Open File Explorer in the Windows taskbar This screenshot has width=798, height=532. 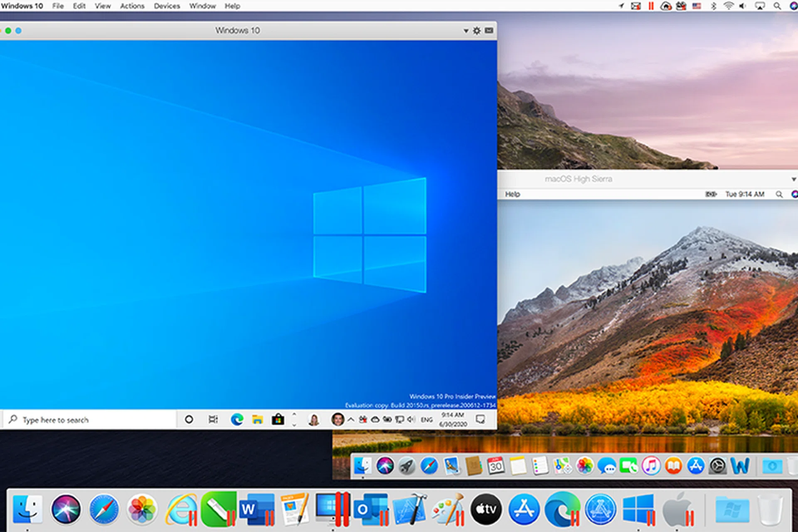coord(257,419)
